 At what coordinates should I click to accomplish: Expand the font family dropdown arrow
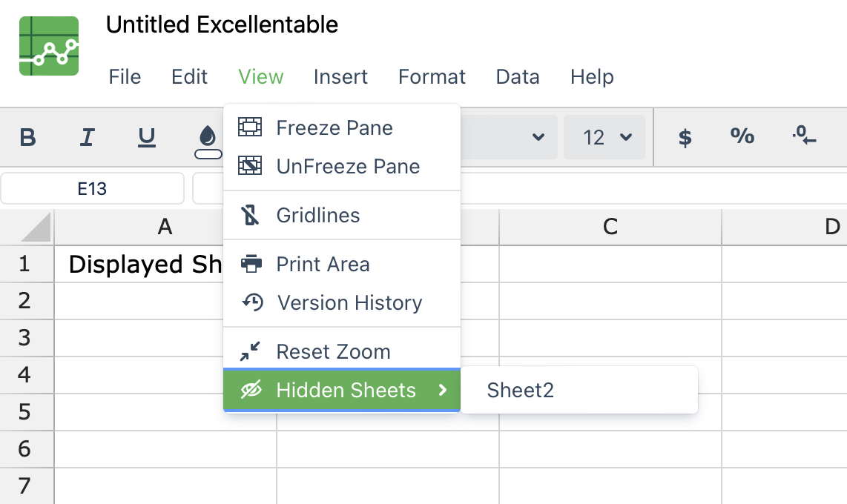[538, 137]
